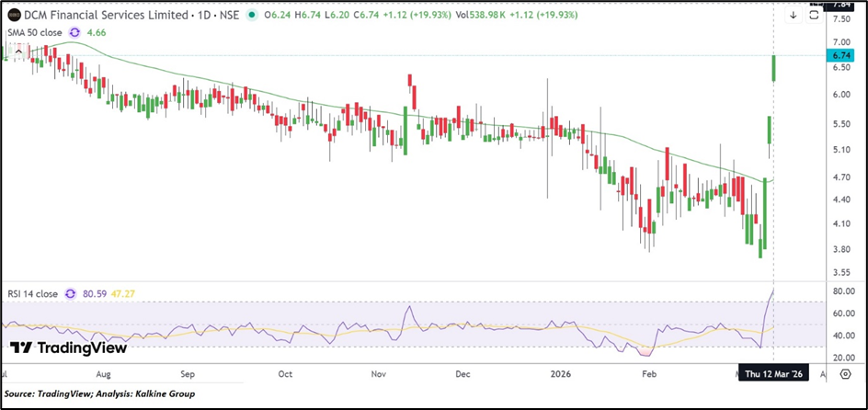The image size is (868, 410).
Task: Select the Thu 12 Mar '26 date label
Action: 776,374
